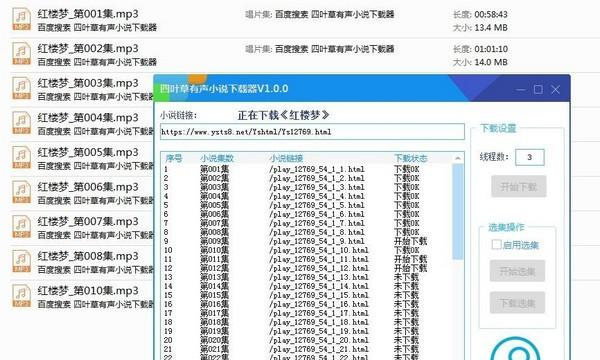Click MP3 icon of 红楼梦_第004集.mp3
The image size is (600, 360).
(21, 123)
